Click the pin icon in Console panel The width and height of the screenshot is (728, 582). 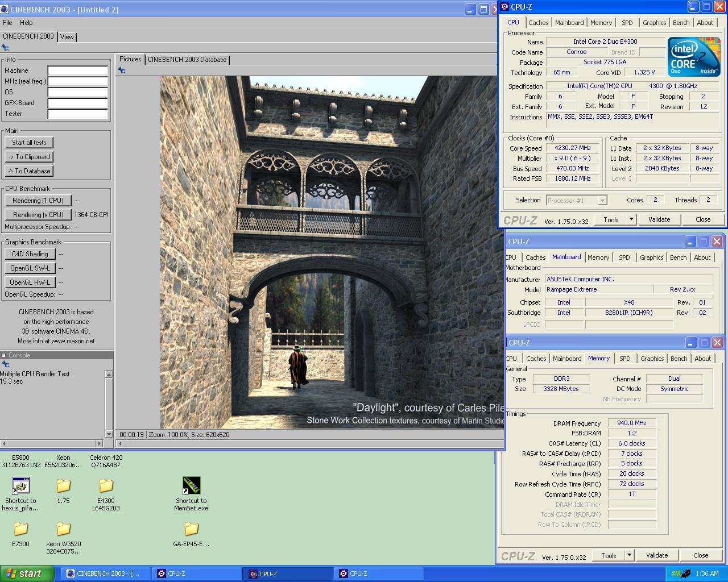[x=5, y=364]
